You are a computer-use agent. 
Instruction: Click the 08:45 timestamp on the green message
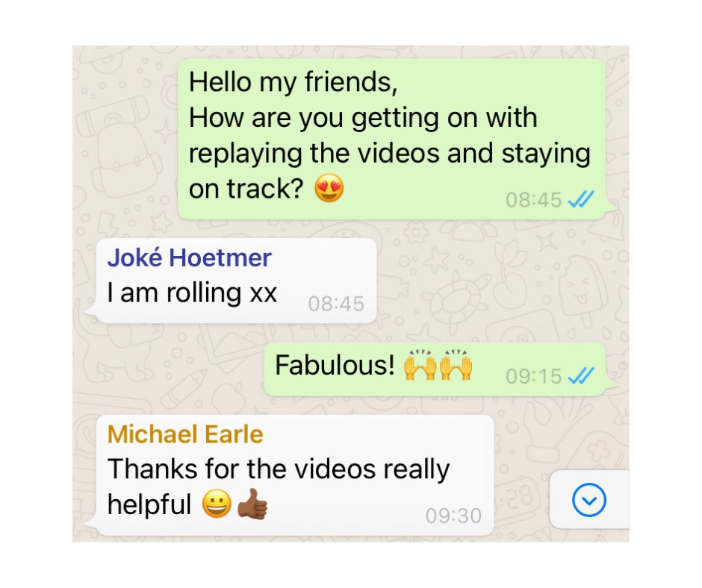click(x=533, y=200)
